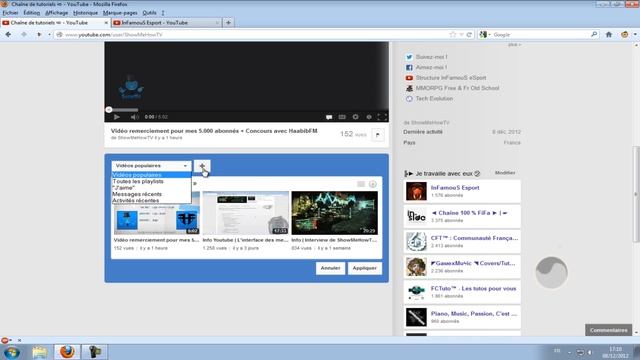Open 'MMORPG Free & Fr Old School' link
Screen dimensions: 640x360
click(457, 88)
